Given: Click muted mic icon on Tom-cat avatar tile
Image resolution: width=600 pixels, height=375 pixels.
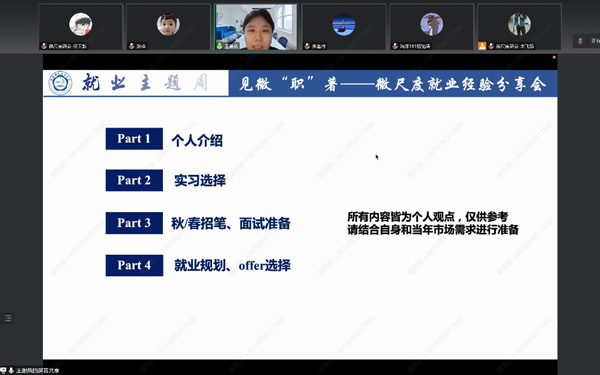Looking at the screenshot, I should (x=395, y=46).
